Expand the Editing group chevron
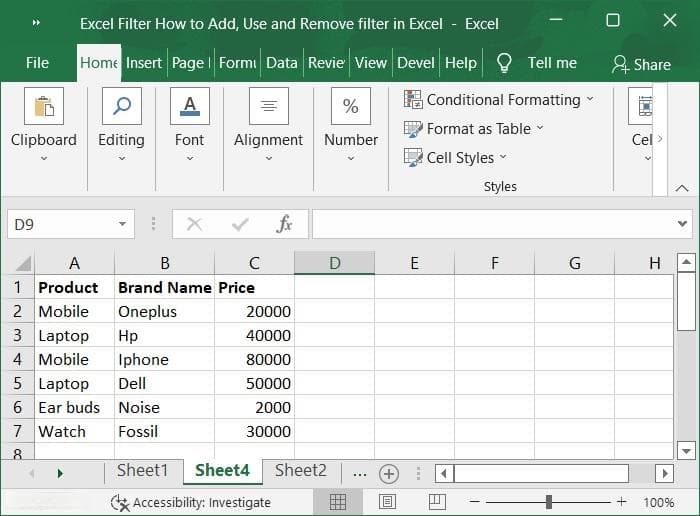 [x=122, y=158]
